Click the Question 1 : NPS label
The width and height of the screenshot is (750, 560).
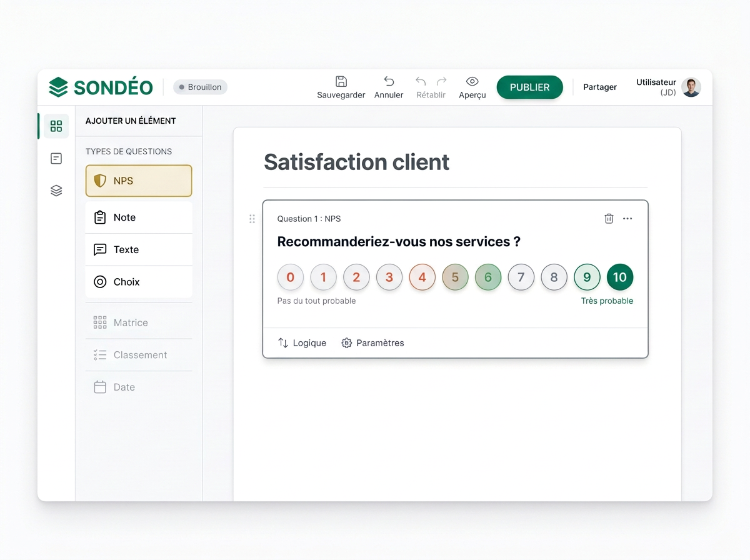(x=309, y=219)
